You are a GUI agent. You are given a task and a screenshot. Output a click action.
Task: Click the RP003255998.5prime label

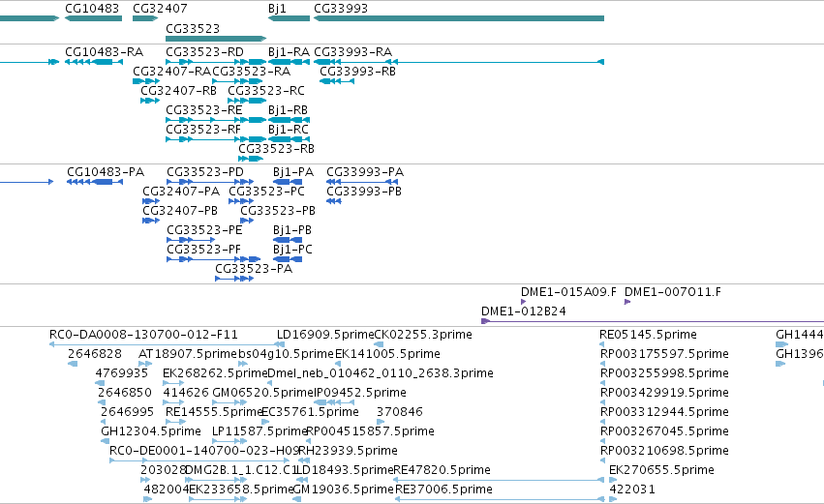point(664,373)
